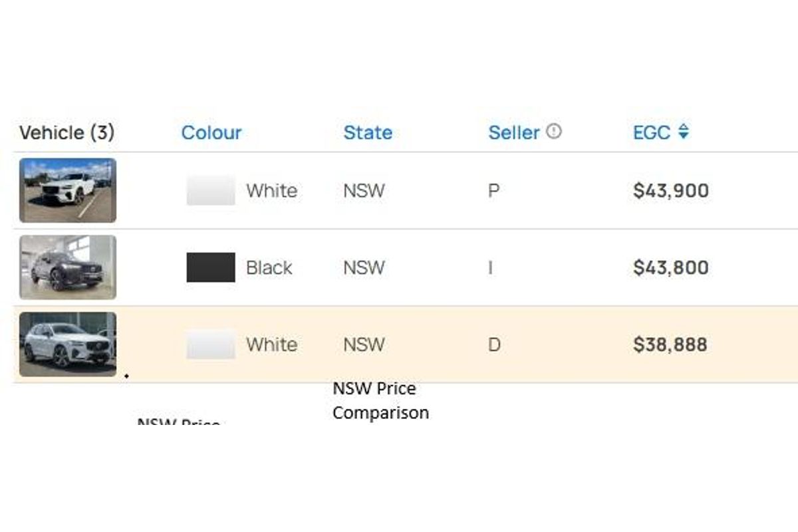Click the black colour swatch
The image size is (798, 532).
coord(211,267)
